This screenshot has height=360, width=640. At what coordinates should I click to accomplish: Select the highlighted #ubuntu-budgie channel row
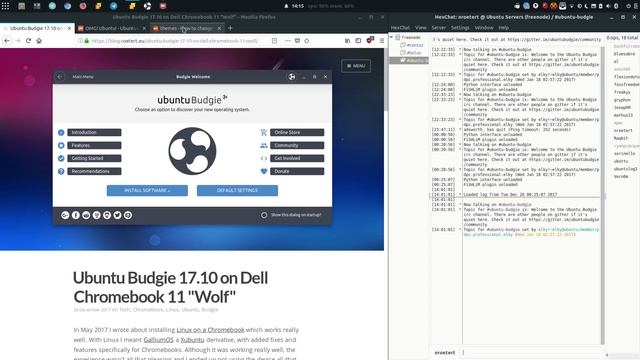(409, 60)
